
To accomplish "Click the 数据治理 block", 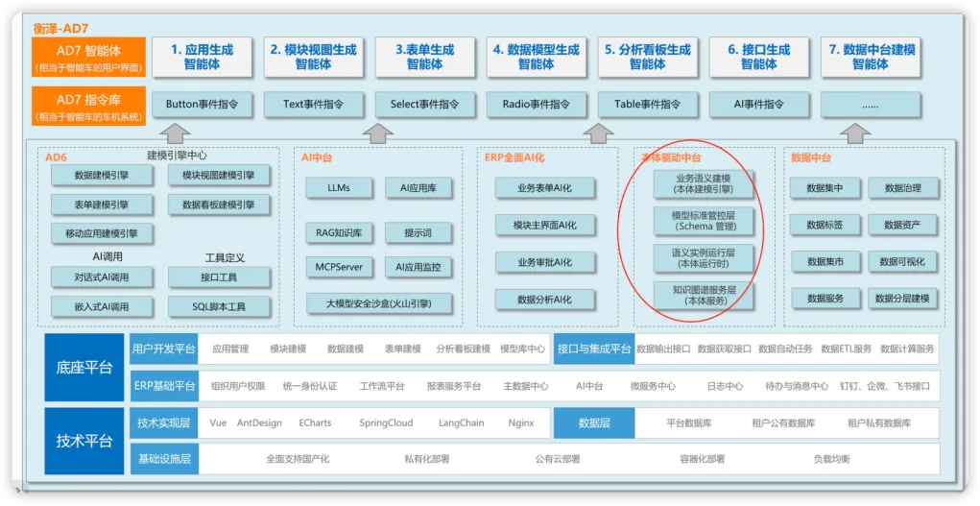I will pos(902,187).
